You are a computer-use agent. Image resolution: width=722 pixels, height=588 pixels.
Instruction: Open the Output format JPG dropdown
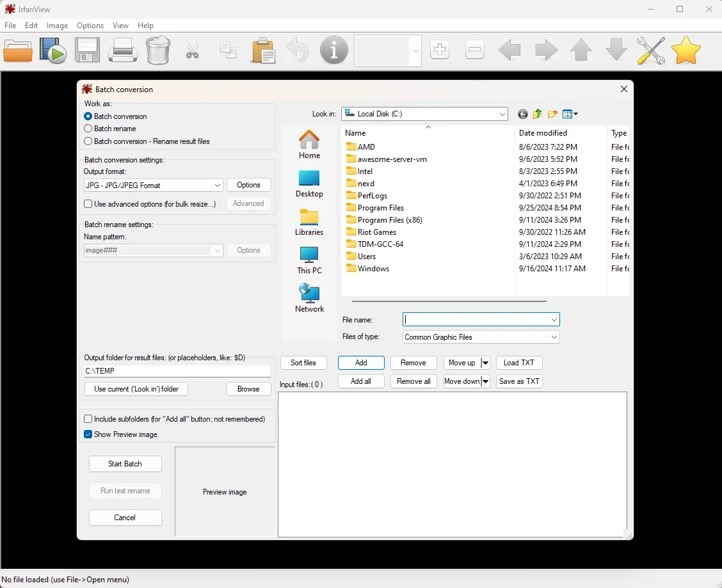[154, 185]
